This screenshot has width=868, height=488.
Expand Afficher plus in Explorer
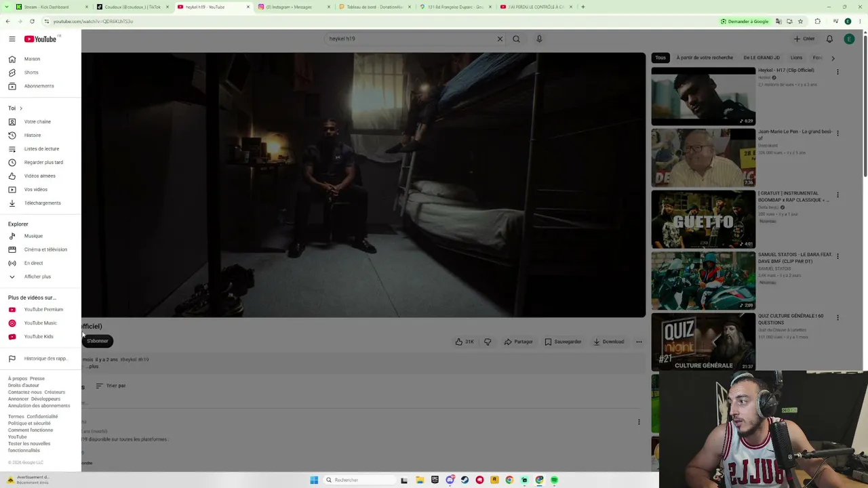[x=37, y=277]
